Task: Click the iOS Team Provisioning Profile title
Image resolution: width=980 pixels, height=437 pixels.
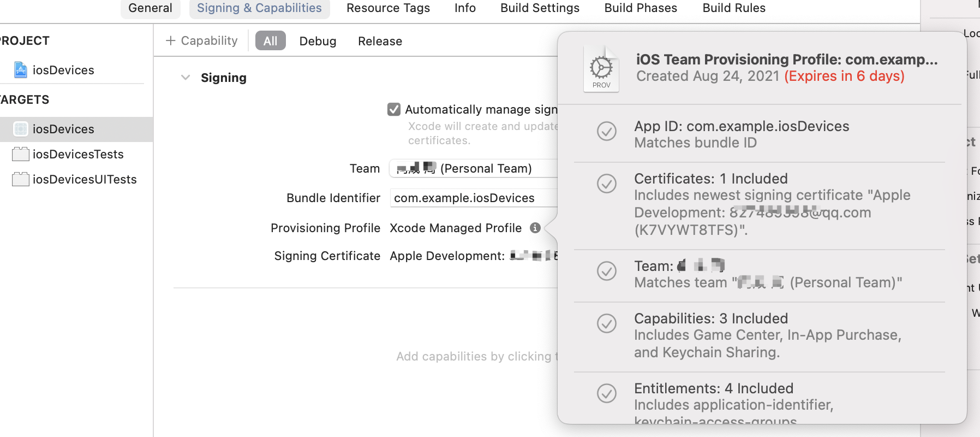Action: 787,59
